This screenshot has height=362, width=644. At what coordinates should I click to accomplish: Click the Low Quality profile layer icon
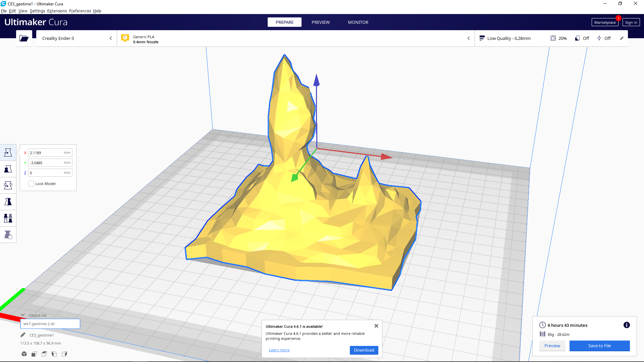click(x=482, y=38)
